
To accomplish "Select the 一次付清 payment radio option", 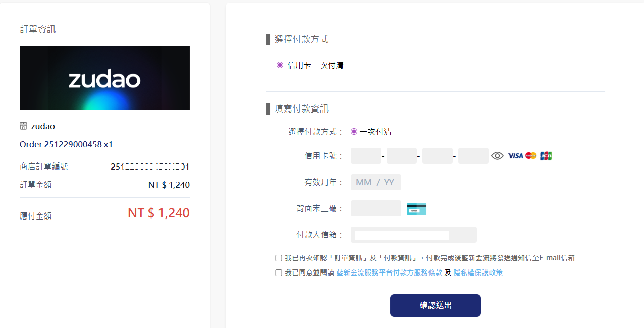I will coord(354,132).
